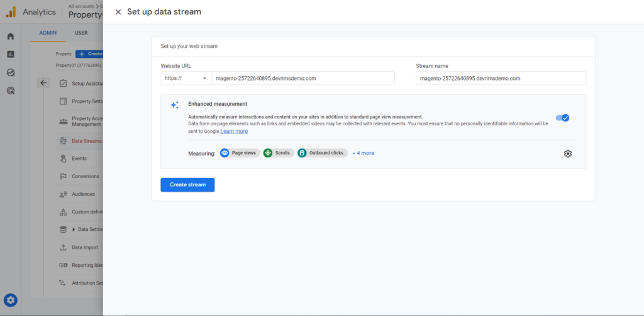
Task: Open Conversions in admin menu
Action: 86,176
